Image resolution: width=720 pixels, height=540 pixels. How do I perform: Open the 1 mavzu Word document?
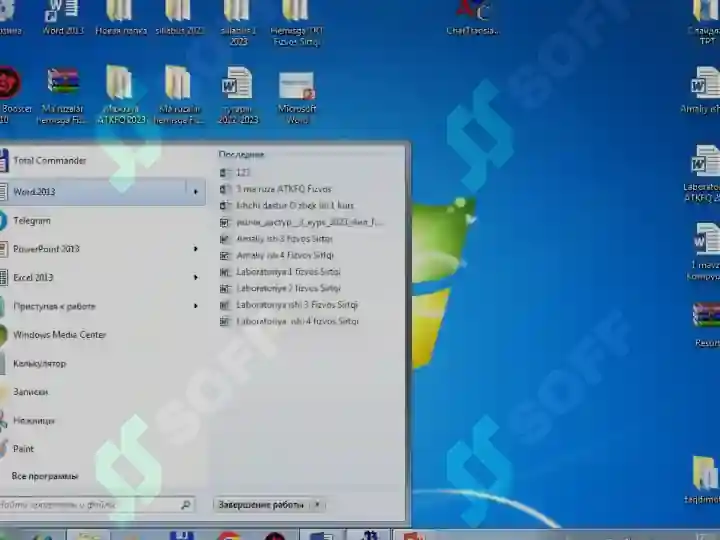coord(703,251)
